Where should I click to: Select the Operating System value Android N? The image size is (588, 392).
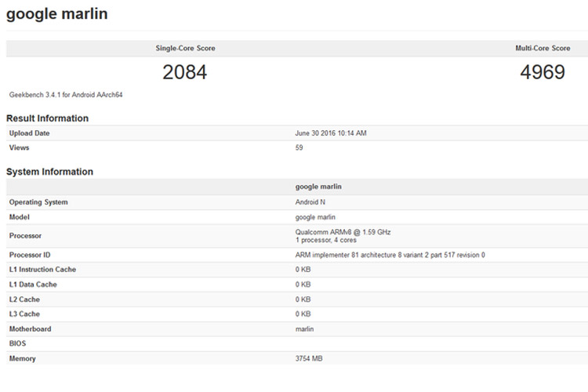click(313, 202)
